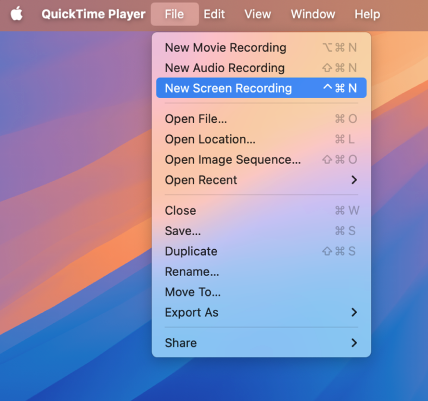This screenshot has height=401, width=428.
Task: Choose Open Image Sequence…
Action: [261, 160]
